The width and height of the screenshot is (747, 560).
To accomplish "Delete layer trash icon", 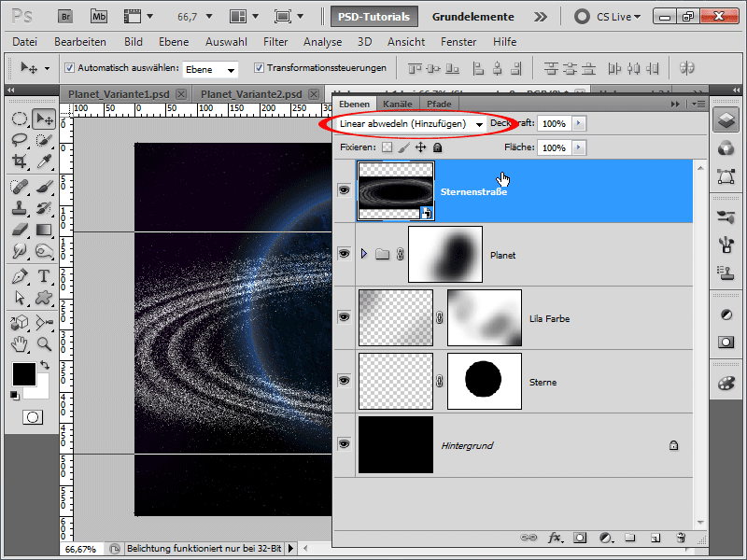I will click(x=681, y=539).
